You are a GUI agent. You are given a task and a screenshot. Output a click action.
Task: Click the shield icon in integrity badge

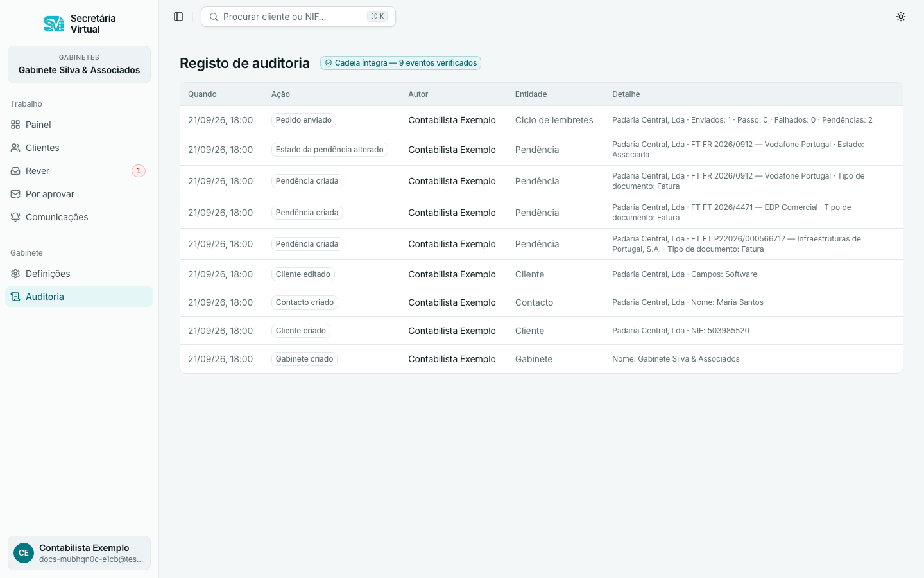coord(329,63)
